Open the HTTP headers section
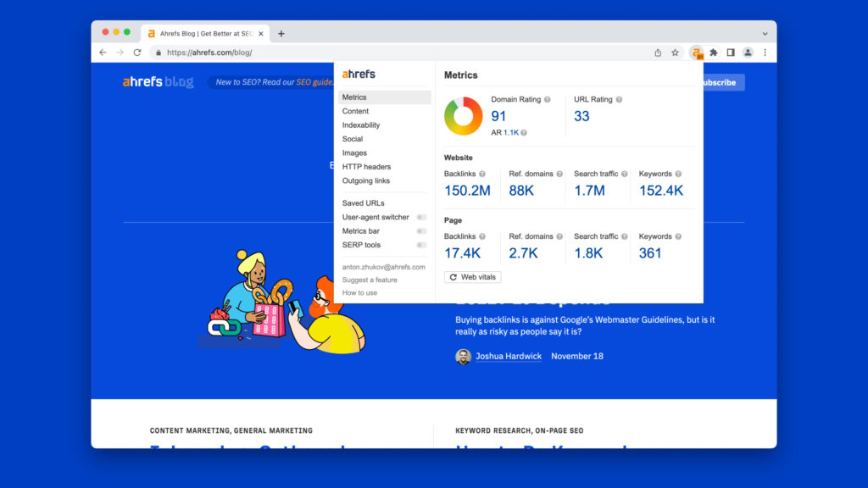 (366, 167)
